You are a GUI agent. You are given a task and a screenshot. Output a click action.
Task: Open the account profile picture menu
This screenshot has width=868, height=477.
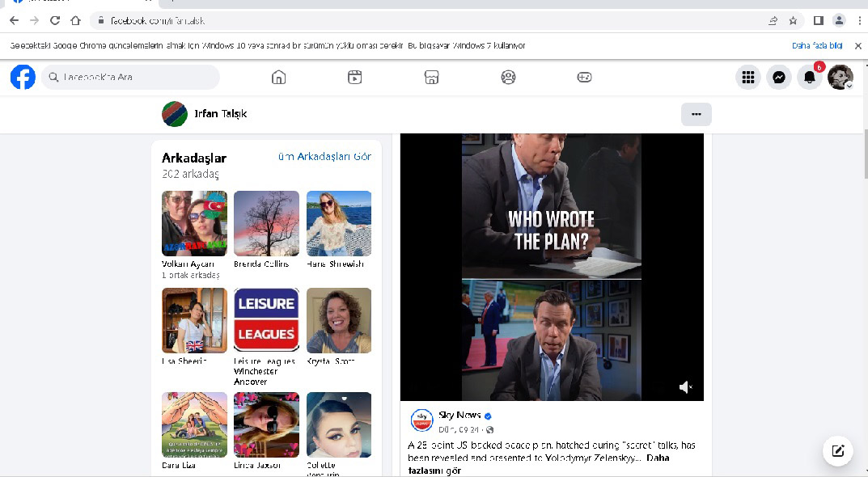tap(840, 78)
